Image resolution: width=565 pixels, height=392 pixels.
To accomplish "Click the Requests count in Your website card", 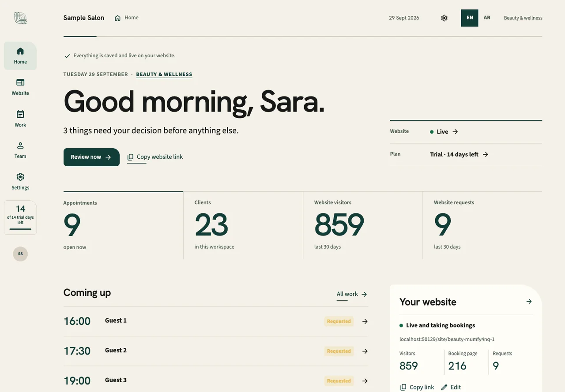I will pos(496,366).
